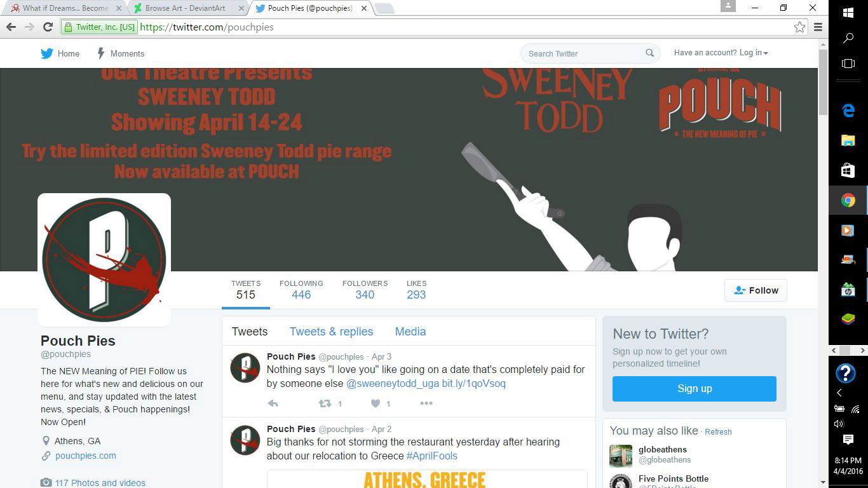This screenshot has width=868, height=488.
Task: Open the Media tab
Action: (x=410, y=332)
